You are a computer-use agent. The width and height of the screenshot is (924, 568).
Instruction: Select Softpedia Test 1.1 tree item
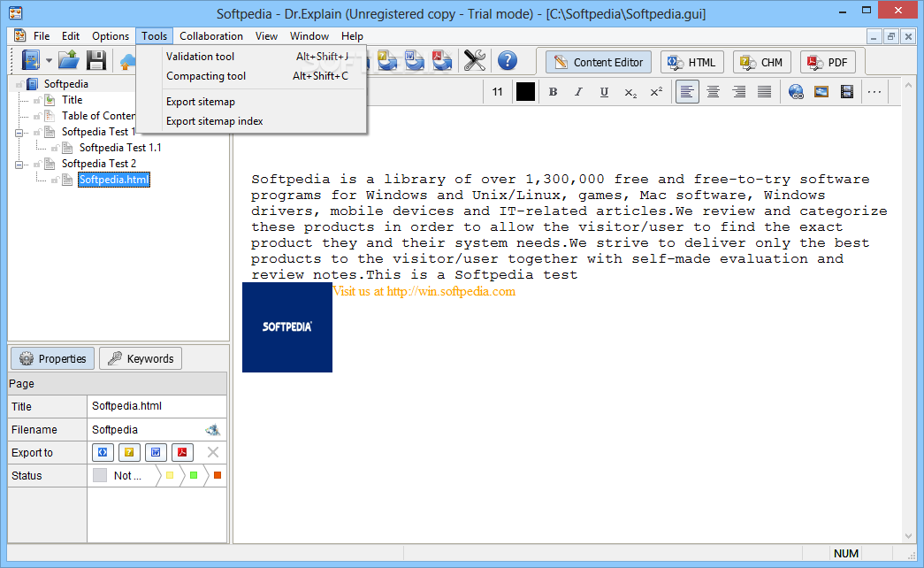pyautogui.click(x=120, y=148)
